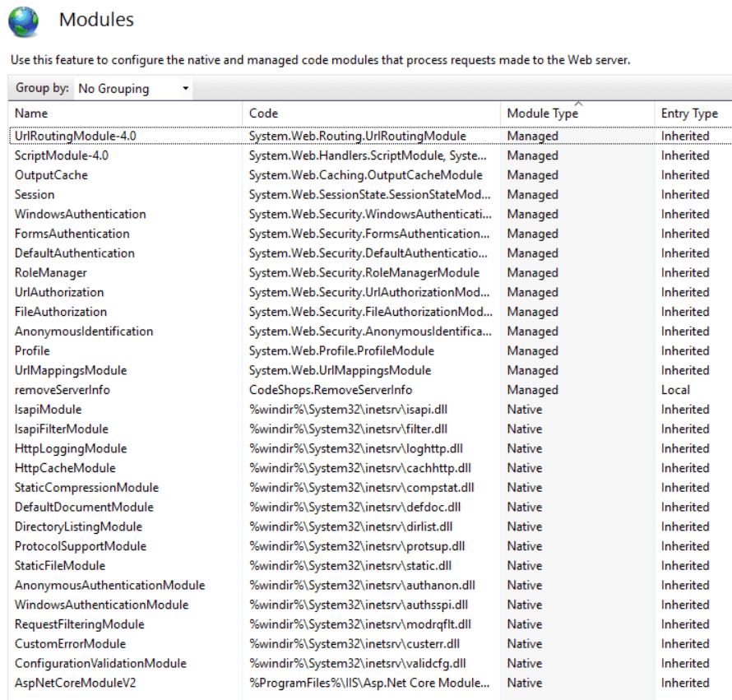This screenshot has width=732, height=700.
Task: Select the Session module row
Action: (x=35, y=195)
